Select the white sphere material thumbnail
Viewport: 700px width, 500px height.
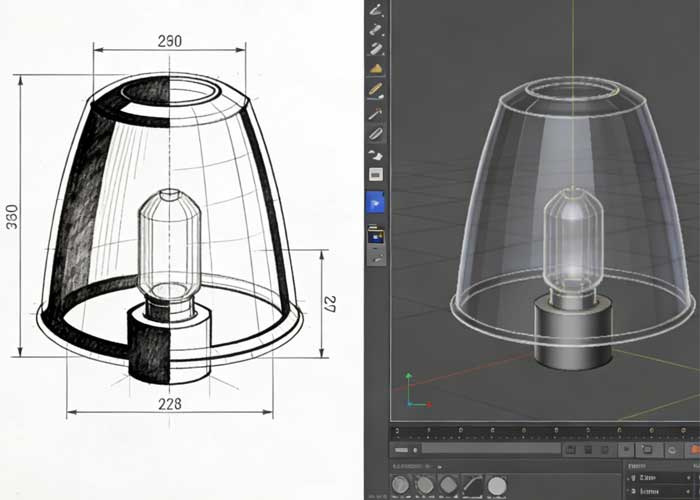click(497, 486)
